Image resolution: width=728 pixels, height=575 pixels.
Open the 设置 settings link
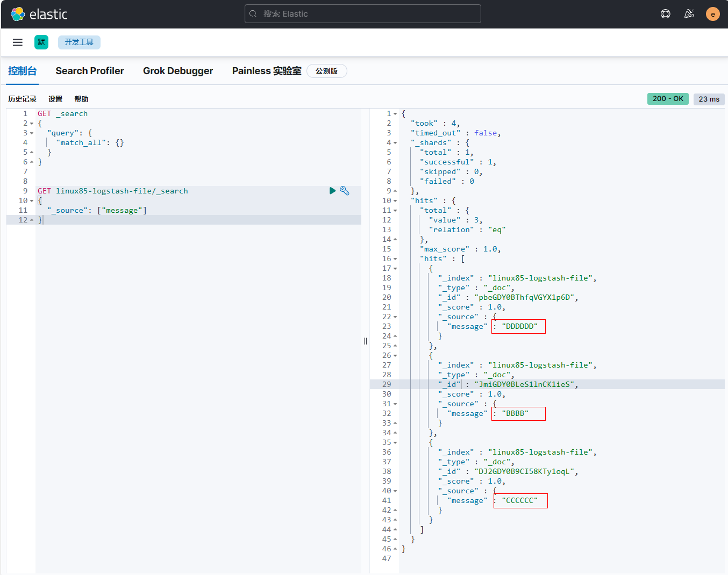(55, 99)
